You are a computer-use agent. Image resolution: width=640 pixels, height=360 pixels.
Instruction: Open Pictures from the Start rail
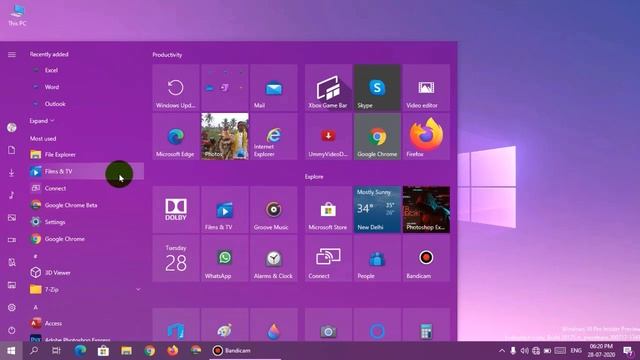point(12,218)
